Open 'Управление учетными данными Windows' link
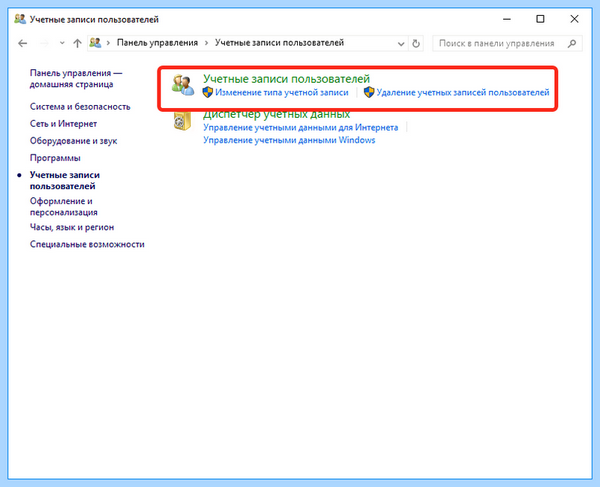This screenshot has height=487, width=600. 289,140
